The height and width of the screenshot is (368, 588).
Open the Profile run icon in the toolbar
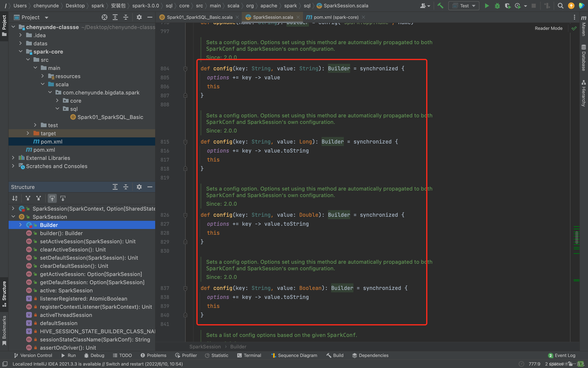tap(518, 6)
